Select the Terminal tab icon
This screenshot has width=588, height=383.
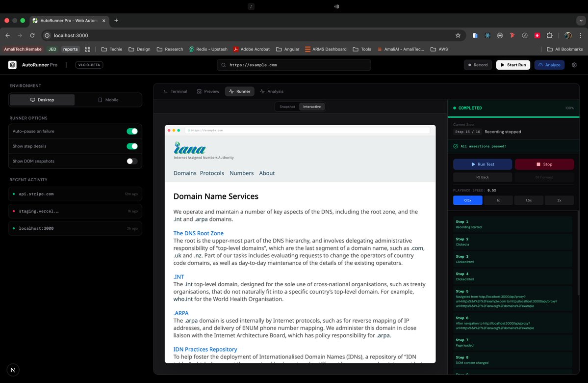(165, 91)
